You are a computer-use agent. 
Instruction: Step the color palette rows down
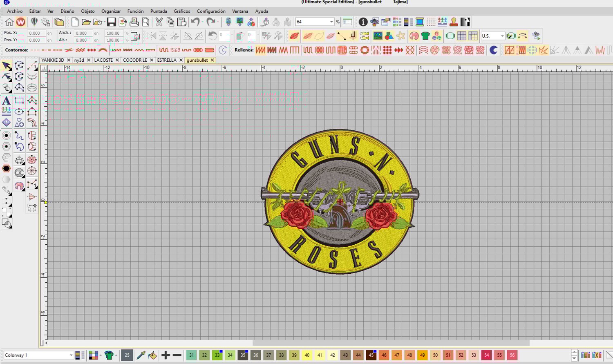click(574, 358)
